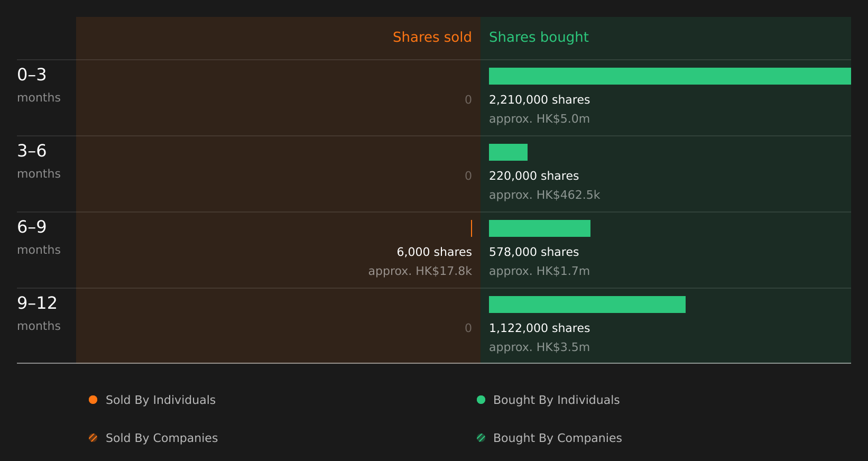
Task: Click the 6,000 shares sold value
Action: pos(435,252)
